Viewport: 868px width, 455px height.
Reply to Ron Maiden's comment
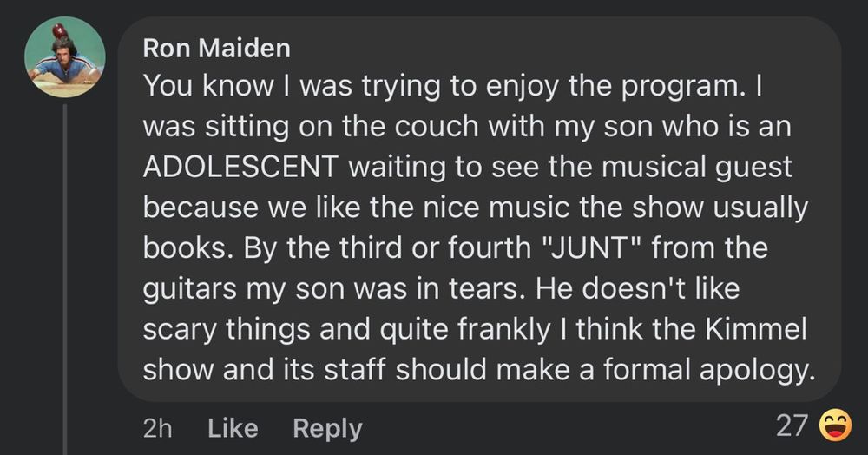point(327,428)
